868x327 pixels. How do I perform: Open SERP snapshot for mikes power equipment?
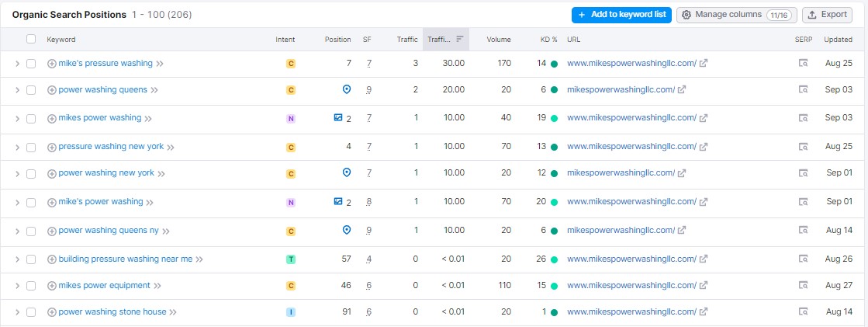tap(804, 285)
